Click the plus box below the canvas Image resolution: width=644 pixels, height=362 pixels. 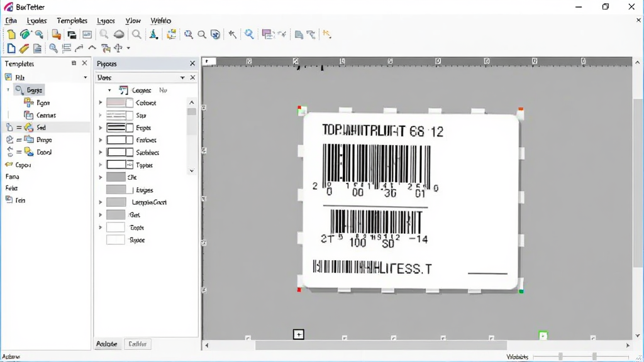299,334
